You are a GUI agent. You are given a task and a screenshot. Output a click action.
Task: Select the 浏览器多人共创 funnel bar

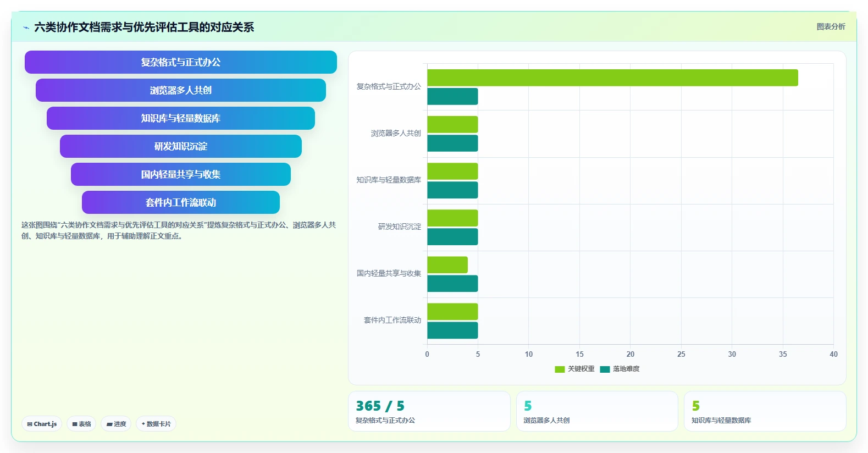click(181, 90)
